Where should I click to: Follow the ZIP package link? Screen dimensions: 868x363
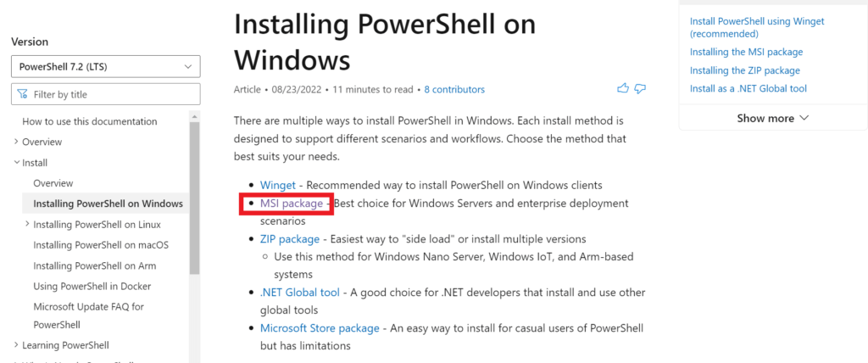[290, 239]
